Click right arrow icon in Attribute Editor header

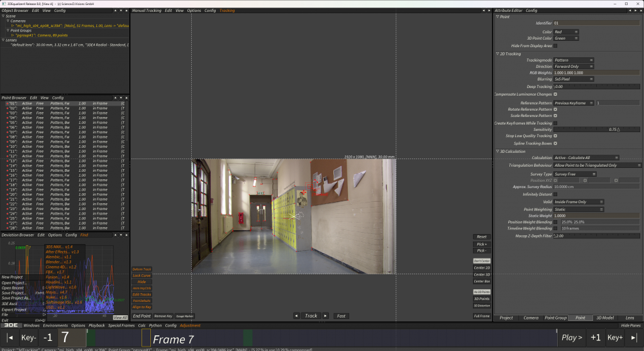635,11
